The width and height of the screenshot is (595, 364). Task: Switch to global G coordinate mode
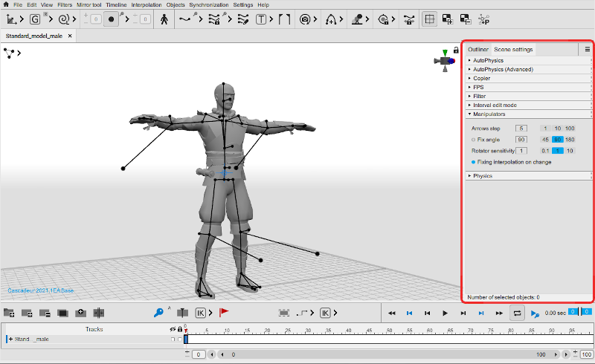pyautogui.click(x=35, y=19)
